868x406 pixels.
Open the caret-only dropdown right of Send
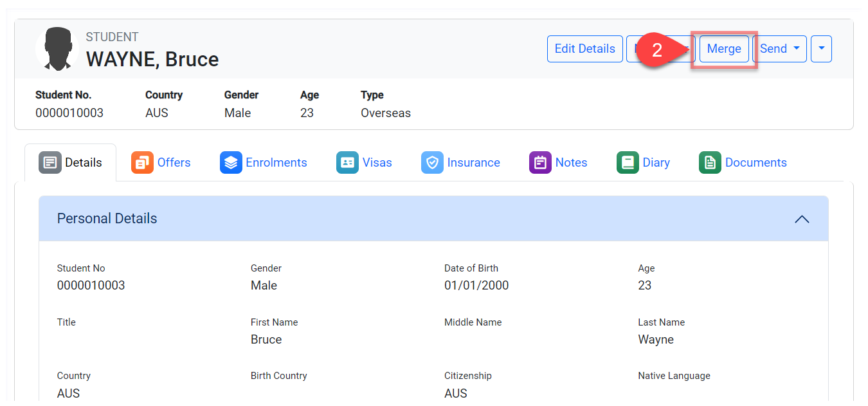821,49
